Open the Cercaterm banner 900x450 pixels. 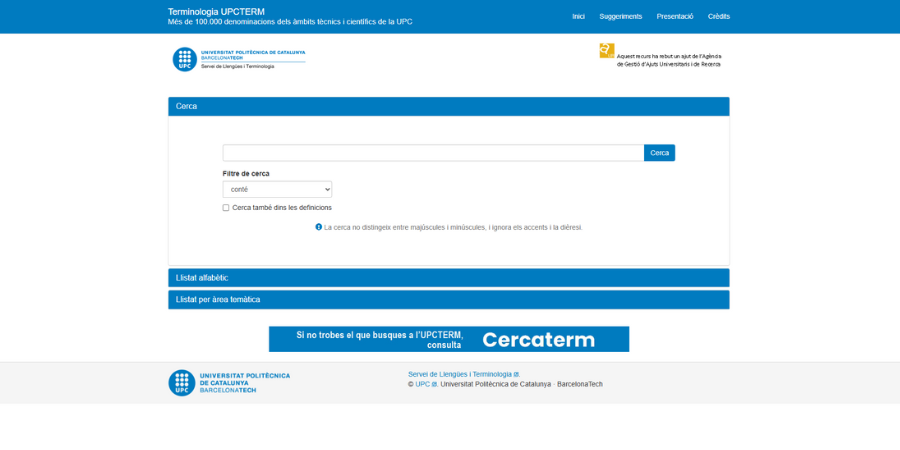click(x=449, y=339)
